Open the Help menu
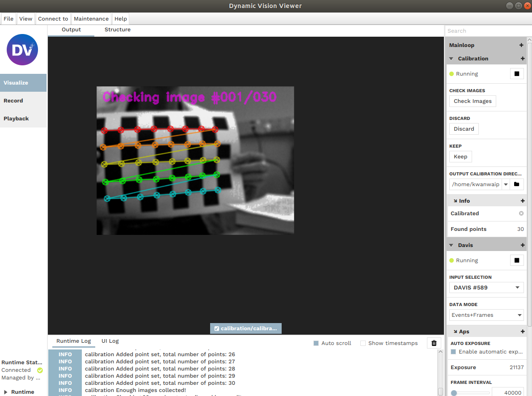This screenshot has height=396, width=532. pyautogui.click(x=120, y=19)
